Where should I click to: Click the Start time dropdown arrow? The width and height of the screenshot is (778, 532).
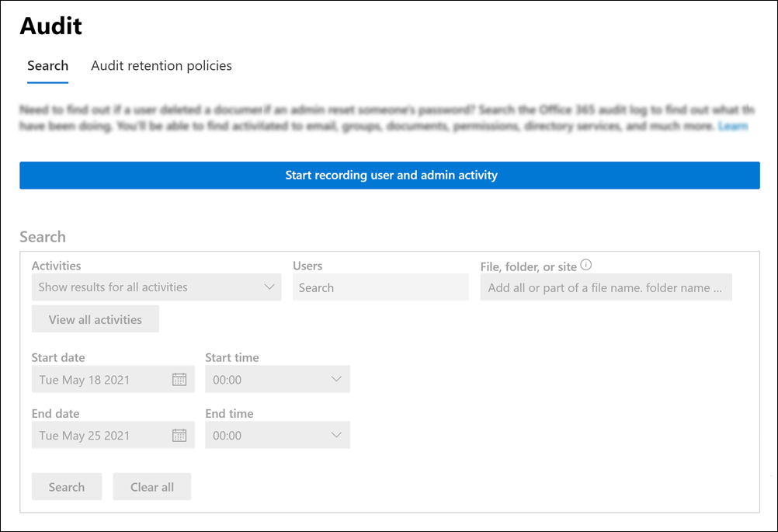[337, 379]
